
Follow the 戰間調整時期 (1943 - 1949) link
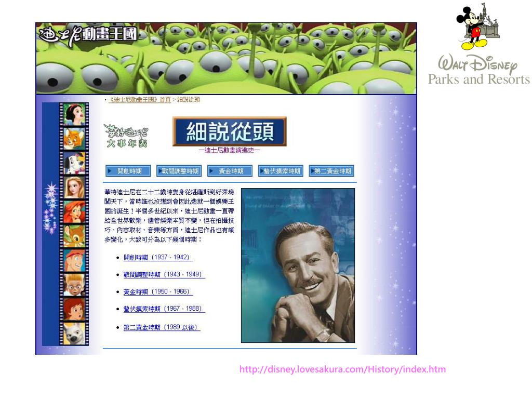(x=164, y=274)
